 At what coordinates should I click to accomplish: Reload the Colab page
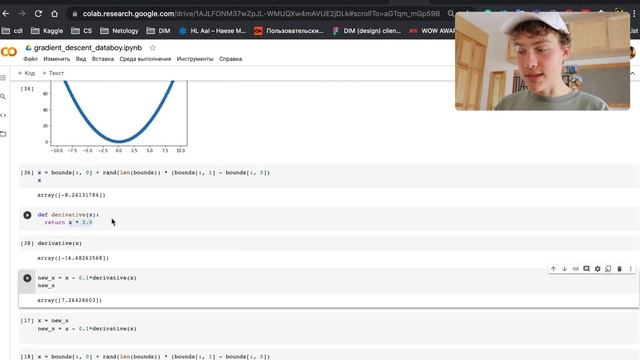pyautogui.click(x=38, y=13)
